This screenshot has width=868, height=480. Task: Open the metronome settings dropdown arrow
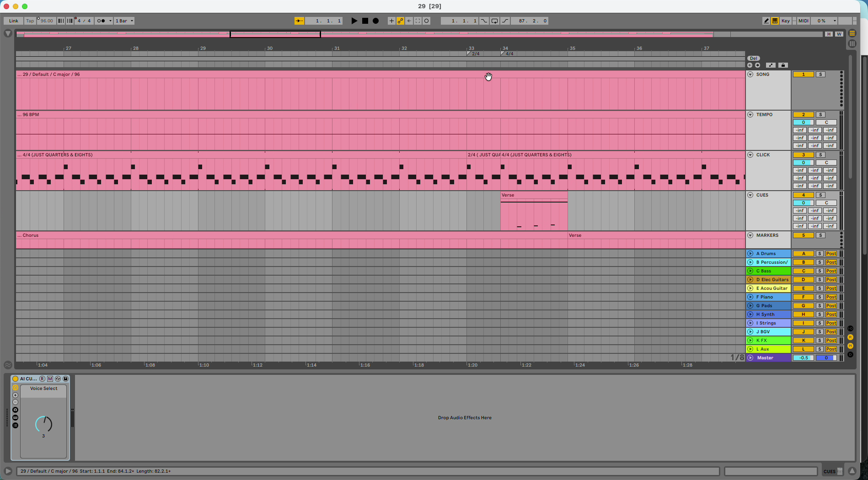(110, 21)
